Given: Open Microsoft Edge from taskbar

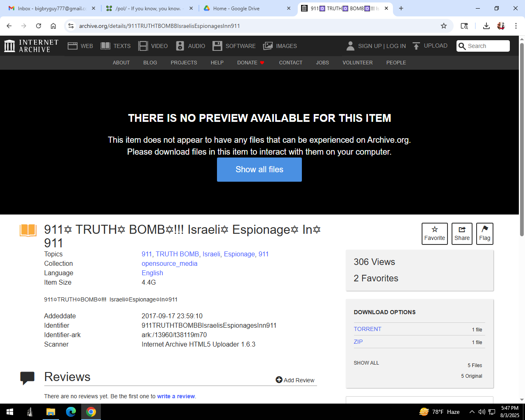Looking at the screenshot, I should (71, 412).
